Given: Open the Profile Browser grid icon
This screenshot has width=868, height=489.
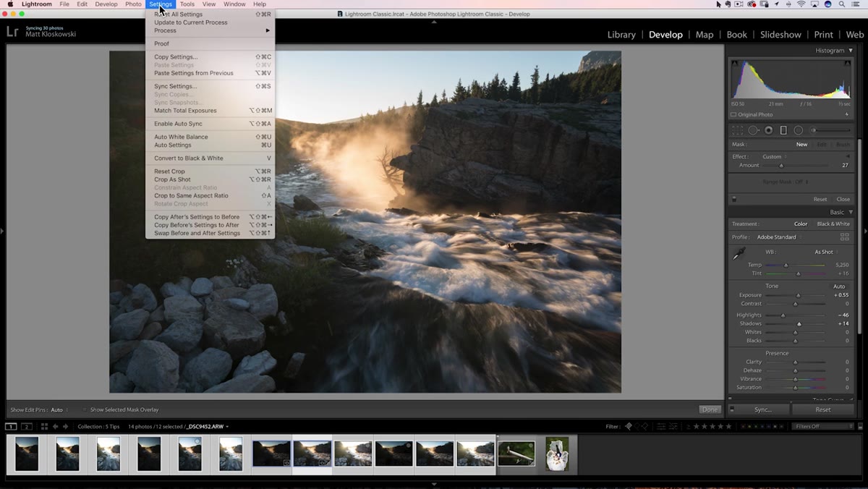Looking at the screenshot, I should tap(844, 237).
